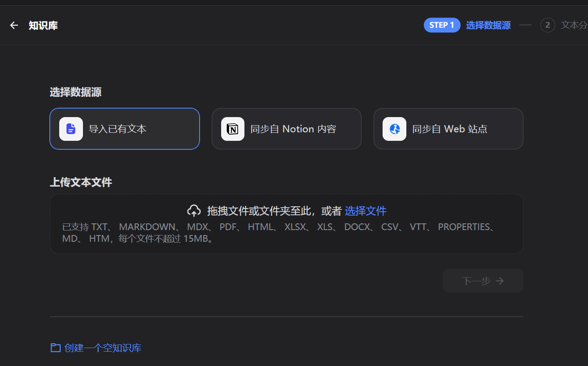Click the supported file formats text
The image size is (588, 366).
point(279,233)
